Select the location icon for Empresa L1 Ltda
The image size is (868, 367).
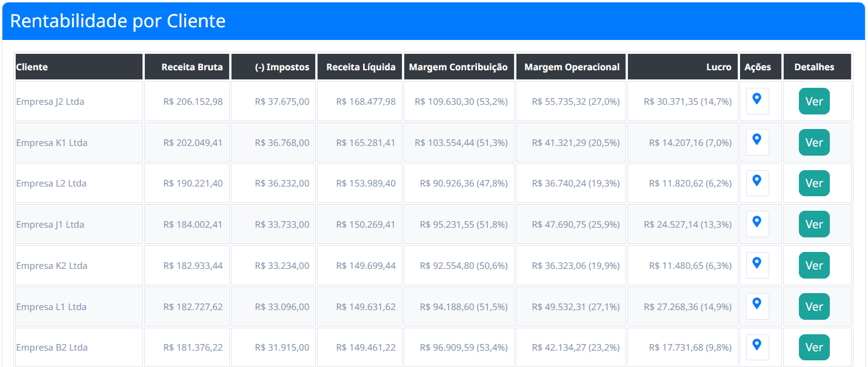coord(757,304)
